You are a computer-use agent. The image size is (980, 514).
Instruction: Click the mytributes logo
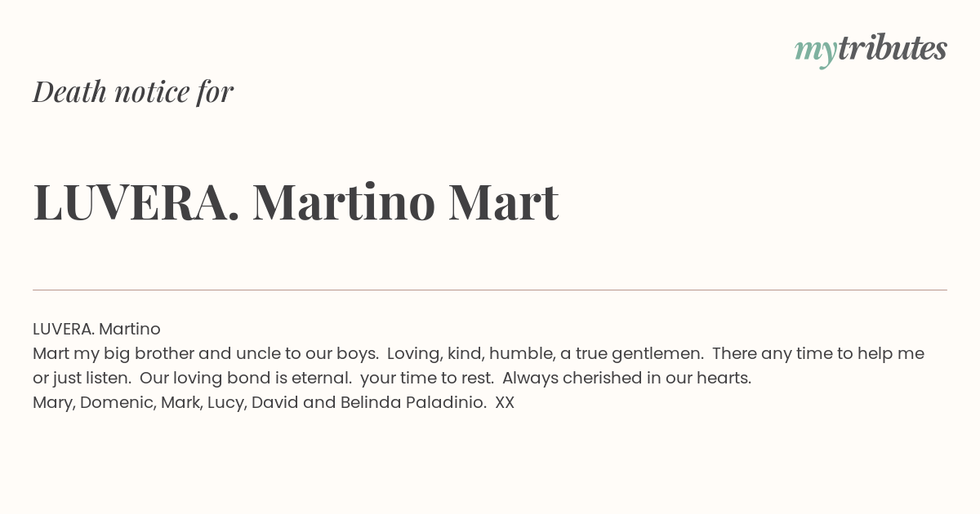pos(871,50)
